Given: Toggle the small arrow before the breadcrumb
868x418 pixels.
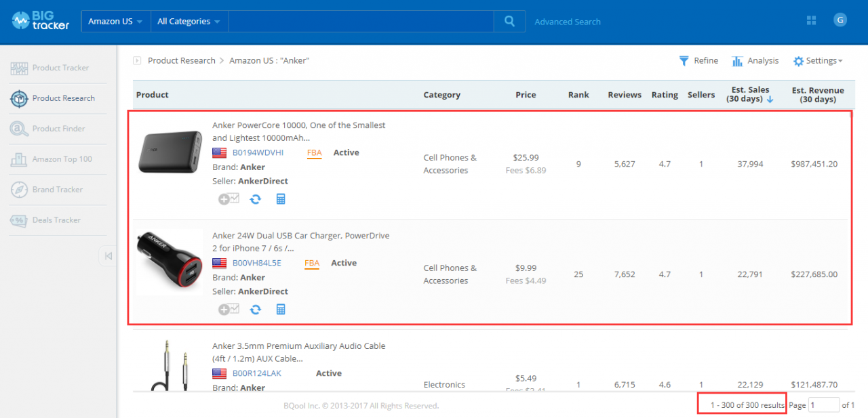Looking at the screenshot, I should click(137, 60).
